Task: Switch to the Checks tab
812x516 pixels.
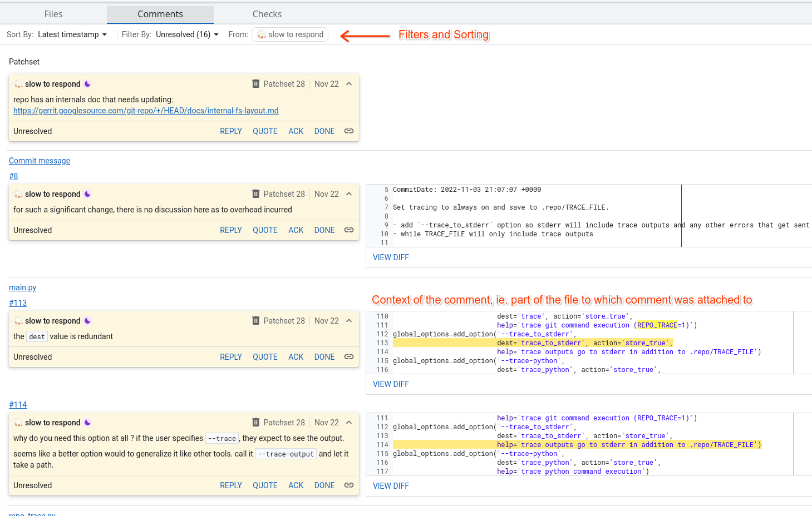Action: pos(267,14)
